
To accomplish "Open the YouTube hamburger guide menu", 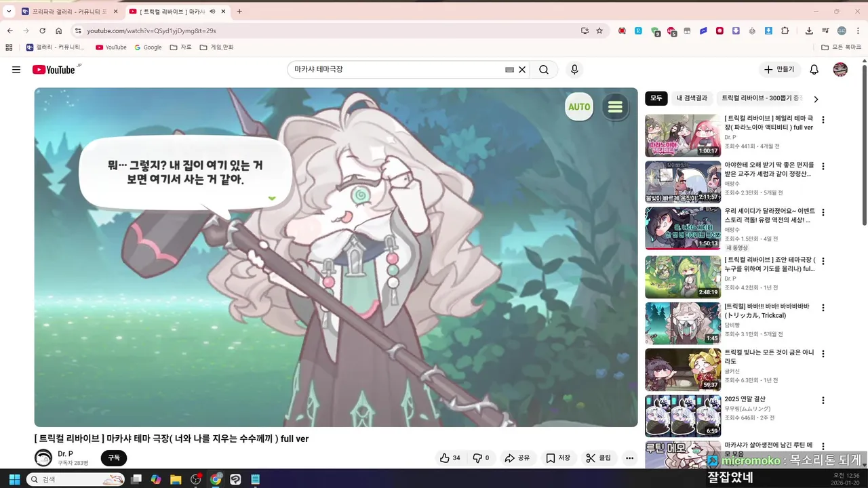I will [x=16, y=70].
